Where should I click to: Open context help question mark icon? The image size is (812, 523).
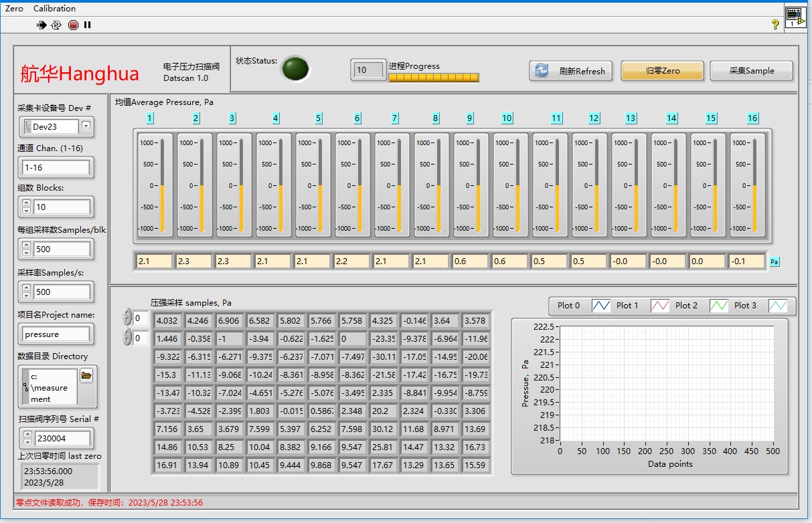[x=775, y=24]
